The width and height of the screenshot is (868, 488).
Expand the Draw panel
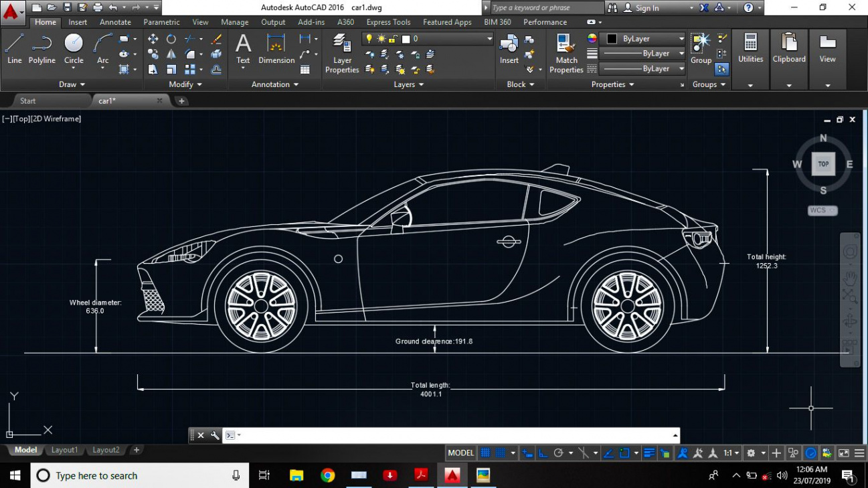coord(72,84)
